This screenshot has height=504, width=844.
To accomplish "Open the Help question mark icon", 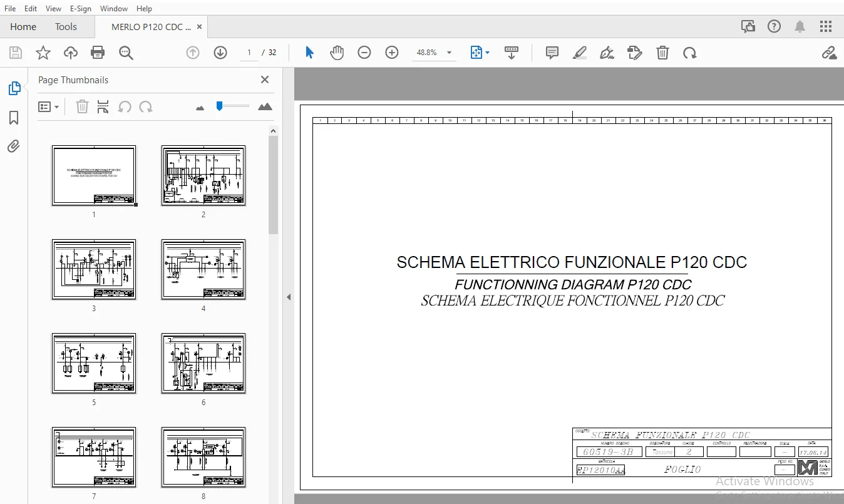I will pos(775,26).
